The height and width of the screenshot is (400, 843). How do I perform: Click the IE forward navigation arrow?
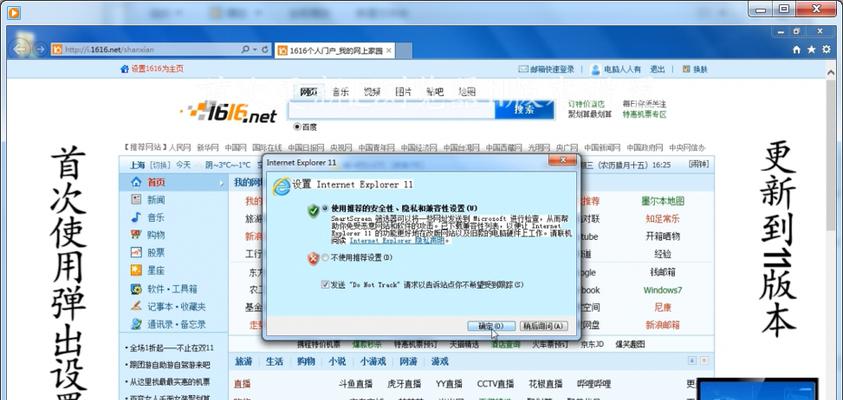40,49
